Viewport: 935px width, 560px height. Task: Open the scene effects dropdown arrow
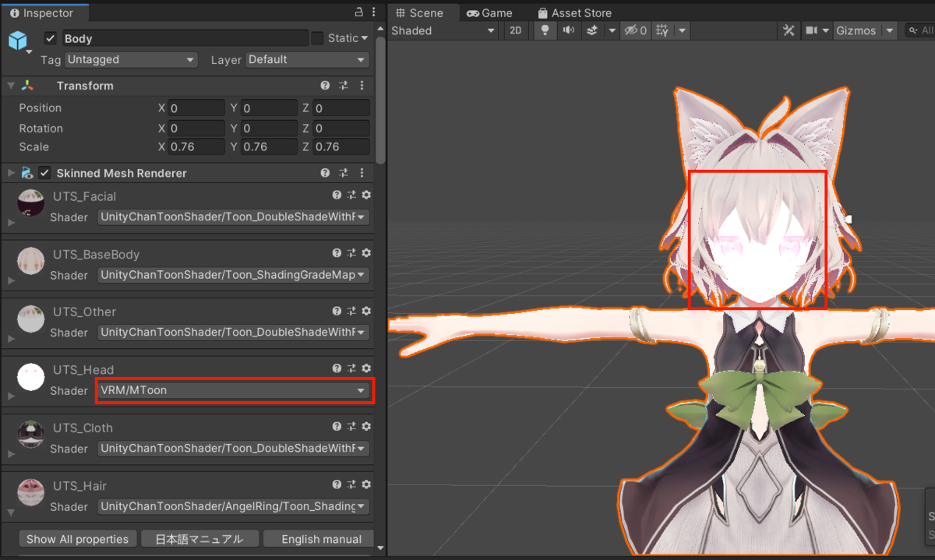point(612,30)
